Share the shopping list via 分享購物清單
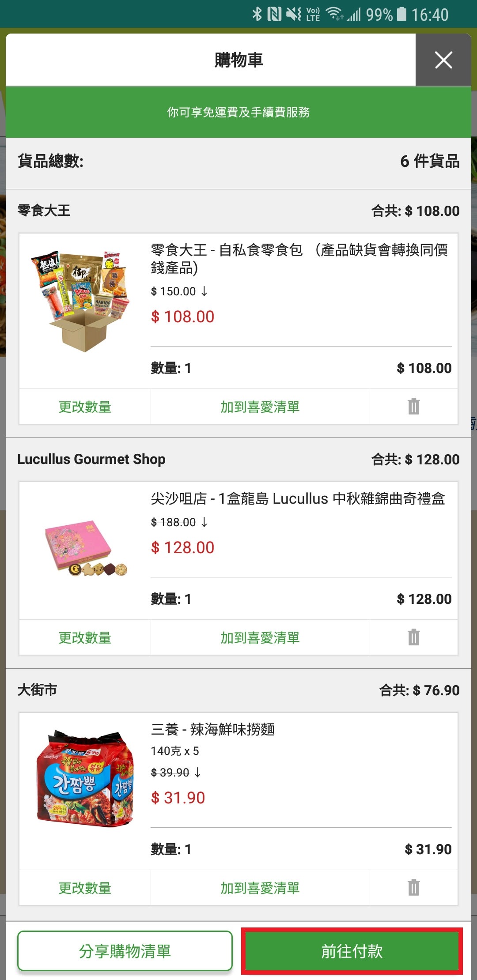 (x=125, y=951)
